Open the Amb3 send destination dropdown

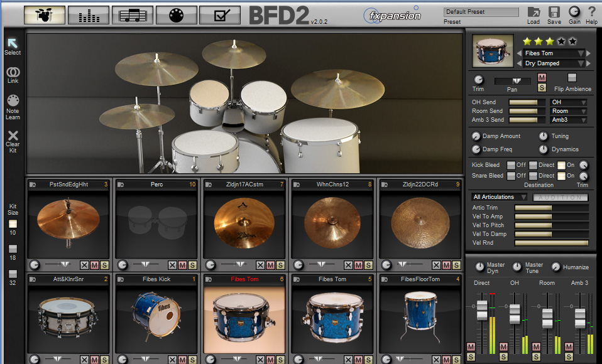click(x=569, y=120)
